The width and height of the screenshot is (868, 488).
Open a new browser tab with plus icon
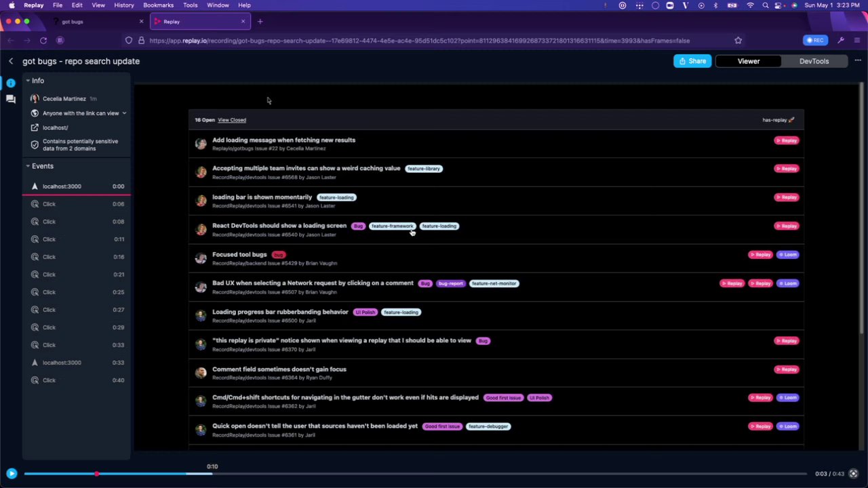click(260, 22)
